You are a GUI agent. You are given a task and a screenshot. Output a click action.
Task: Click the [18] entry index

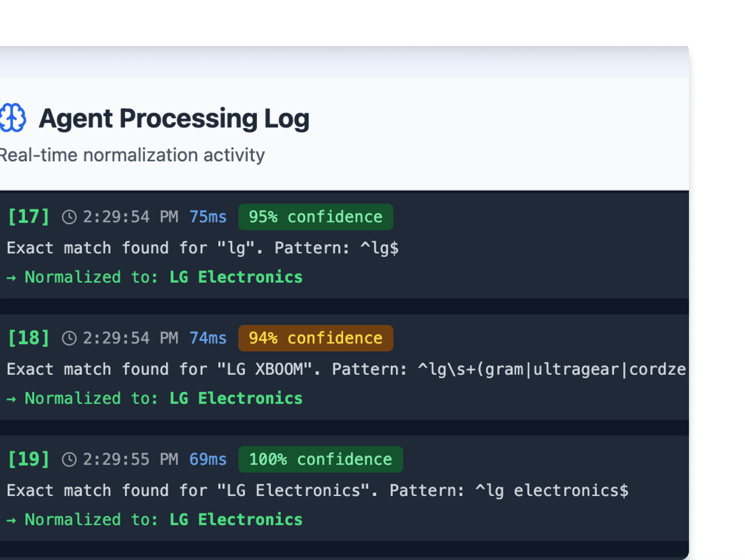pyautogui.click(x=29, y=338)
